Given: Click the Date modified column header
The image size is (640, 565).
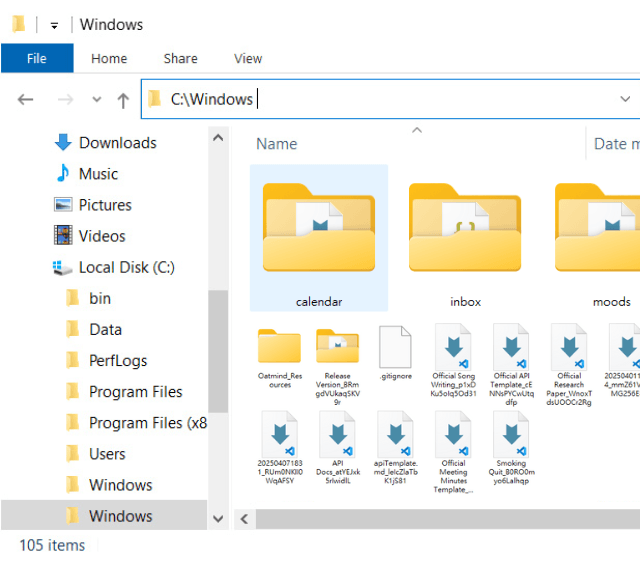Looking at the screenshot, I should click(x=617, y=144).
